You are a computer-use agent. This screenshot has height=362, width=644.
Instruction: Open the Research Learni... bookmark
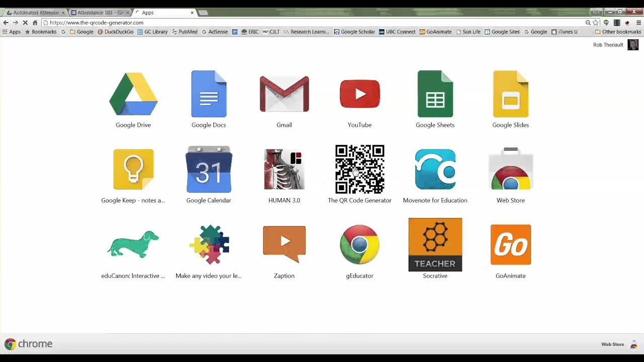click(306, 32)
